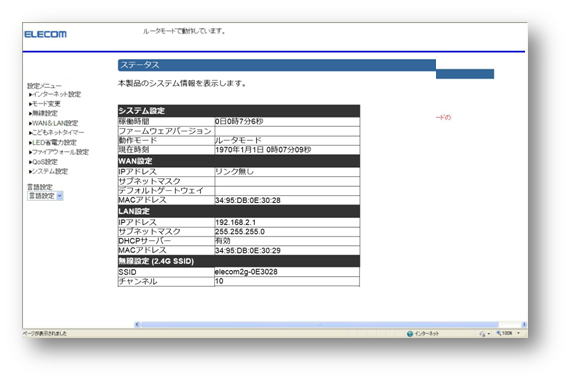
Task: Click the ファームウェアバージョン row label
Action: point(165,131)
